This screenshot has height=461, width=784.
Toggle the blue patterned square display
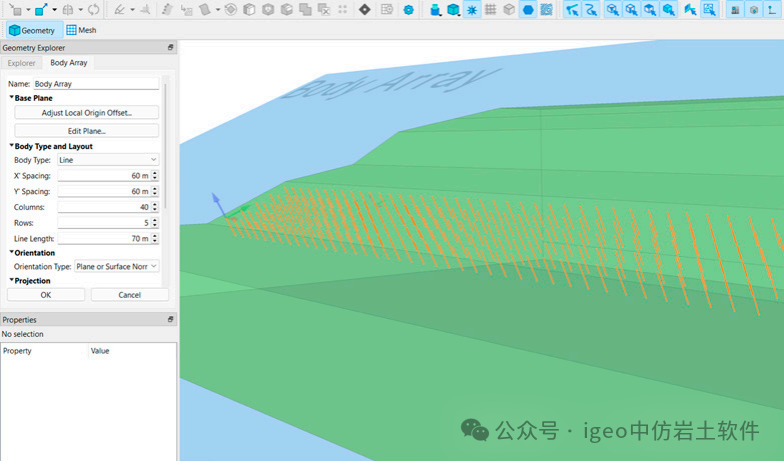(x=546, y=10)
